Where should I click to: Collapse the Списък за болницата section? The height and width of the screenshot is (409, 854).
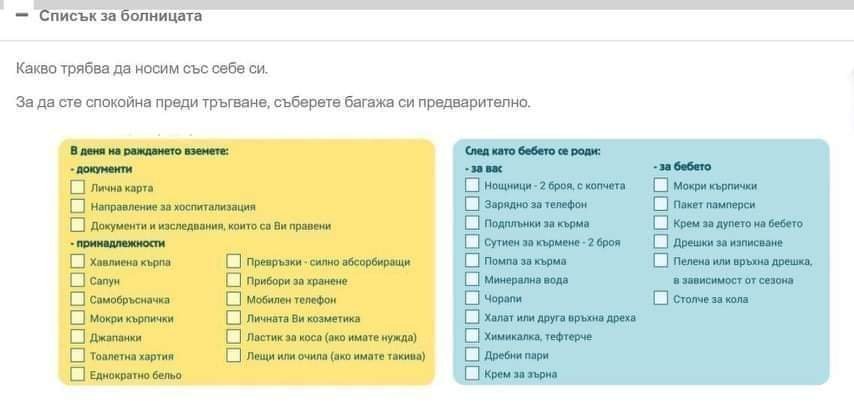pyautogui.click(x=22, y=16)
